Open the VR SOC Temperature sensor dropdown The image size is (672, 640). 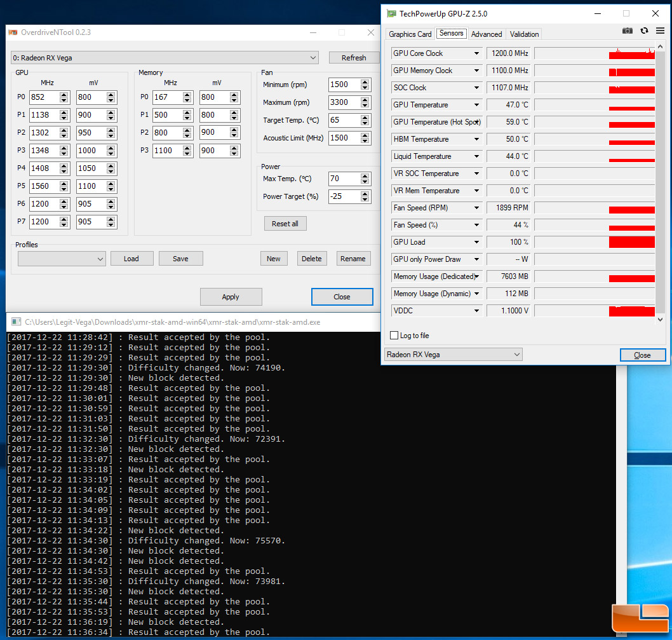click(x=476, y=174)
